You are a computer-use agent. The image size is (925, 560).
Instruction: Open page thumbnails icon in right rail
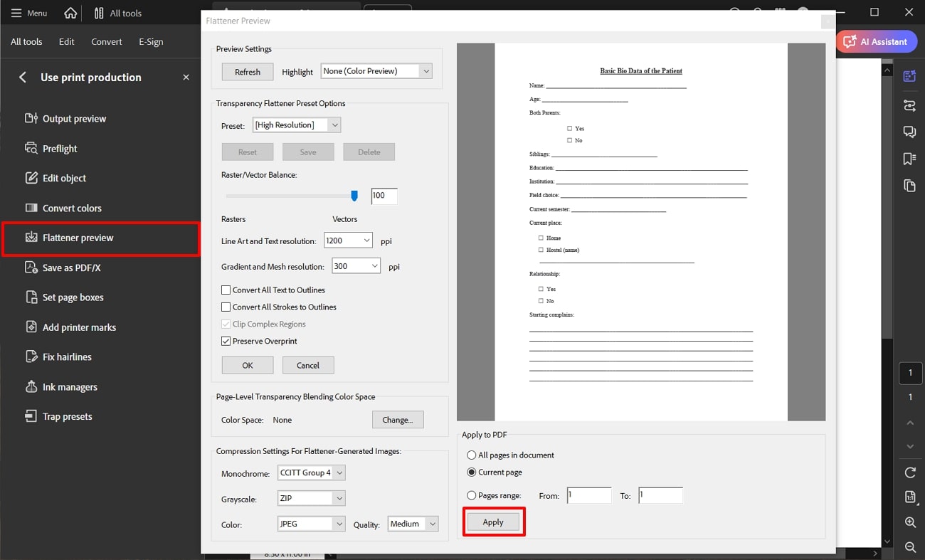[909, 186]
